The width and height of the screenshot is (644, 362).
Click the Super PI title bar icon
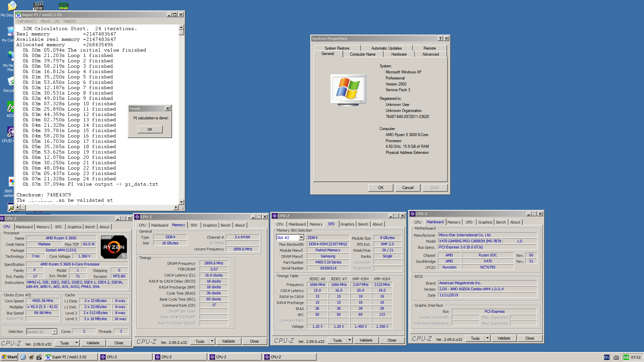pyautogui.click(x=18, y=15)
